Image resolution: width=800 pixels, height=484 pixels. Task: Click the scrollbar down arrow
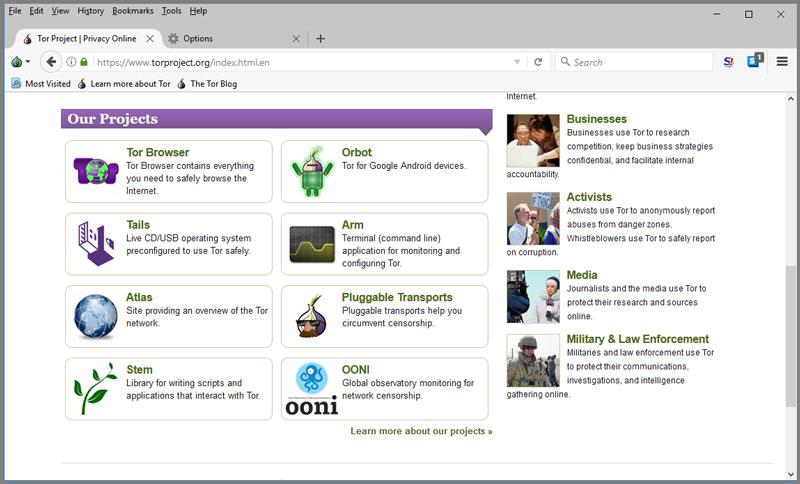[x=790, y=474]
